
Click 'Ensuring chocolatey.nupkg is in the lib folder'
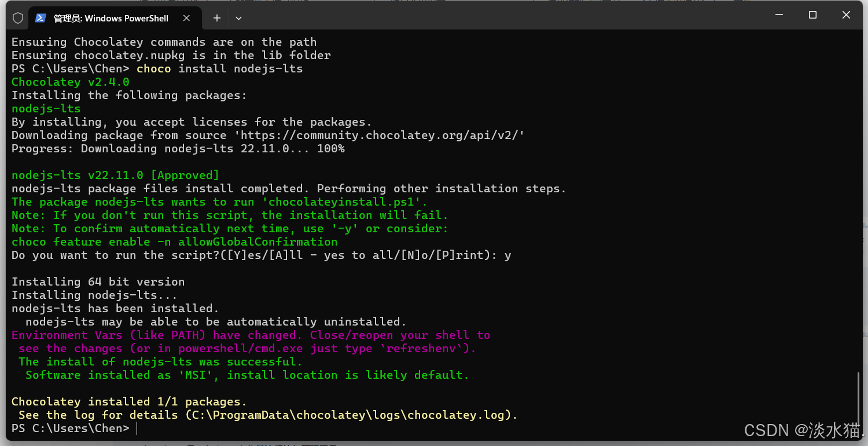[171, 56]
